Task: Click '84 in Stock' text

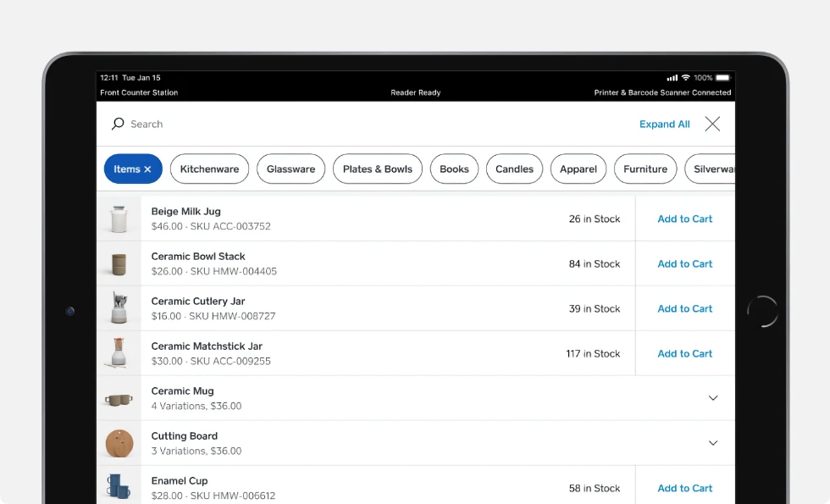Action: pos(595,263)
